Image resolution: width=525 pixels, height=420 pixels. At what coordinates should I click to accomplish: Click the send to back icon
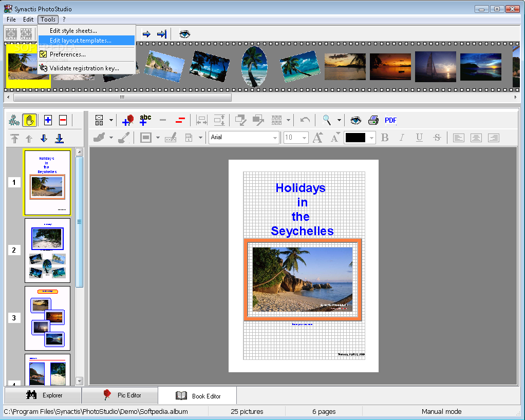click(x=241, y=120)
